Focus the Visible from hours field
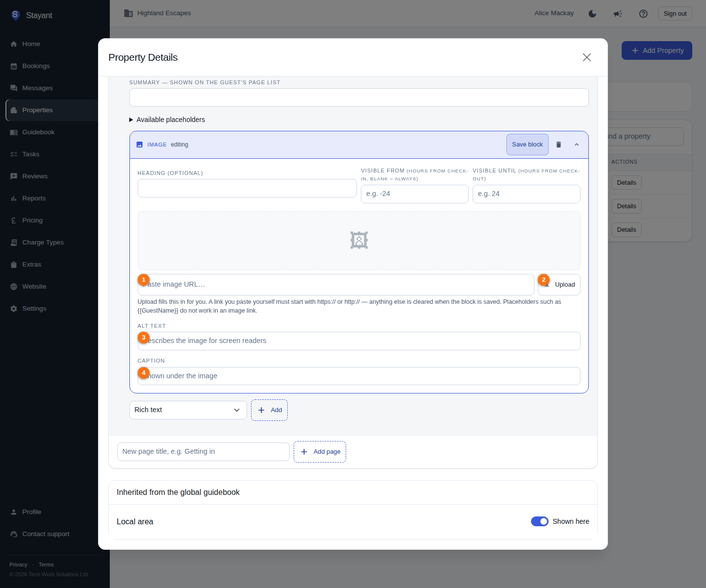Viewport: 706px width, 588px height. pyautogui.click(x=415, y=194)
